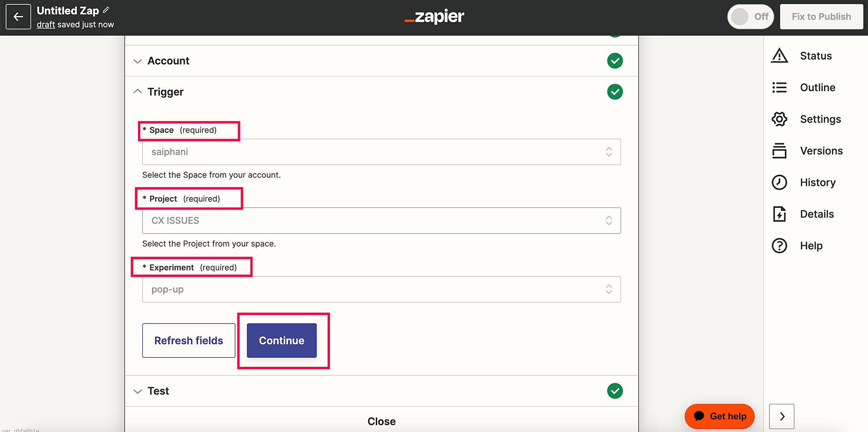Open the Experiment dropdown showing pop-up

381,290
